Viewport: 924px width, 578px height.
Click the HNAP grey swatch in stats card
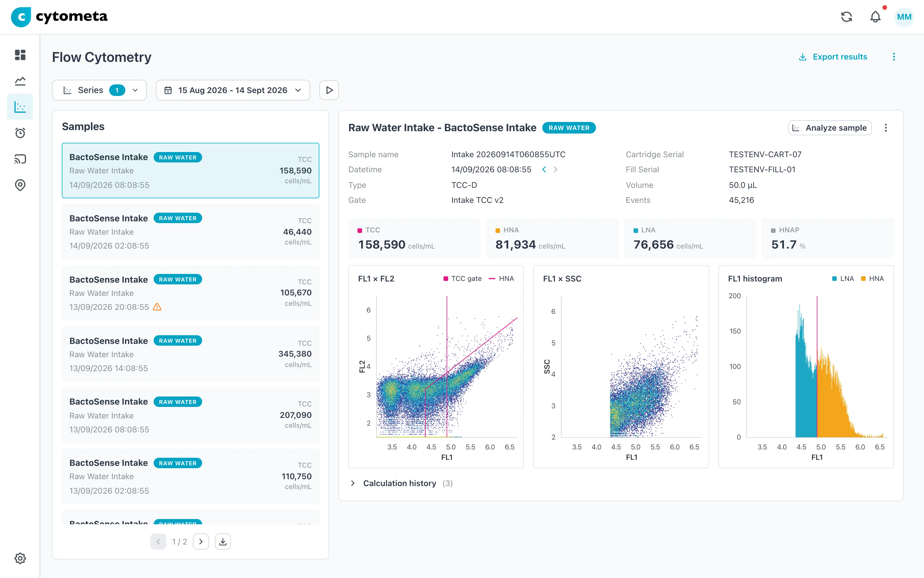pyautogui.click(x=773, y=230)
